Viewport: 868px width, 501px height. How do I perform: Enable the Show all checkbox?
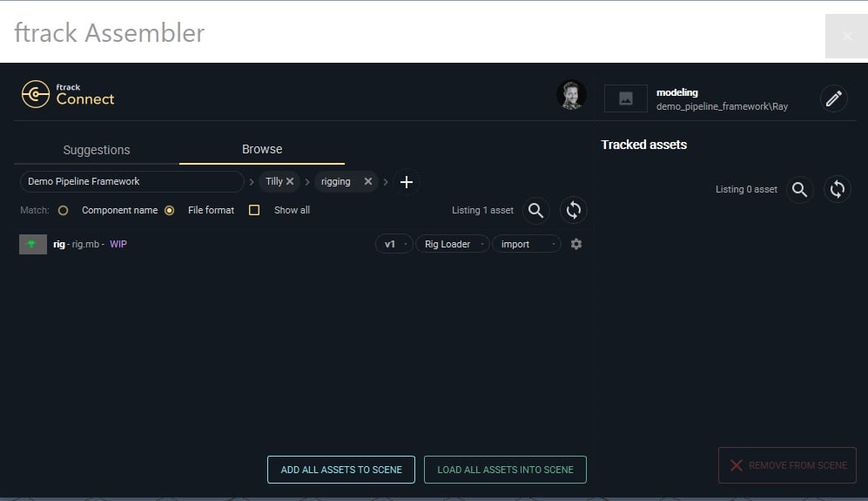(x=254, y=210)
